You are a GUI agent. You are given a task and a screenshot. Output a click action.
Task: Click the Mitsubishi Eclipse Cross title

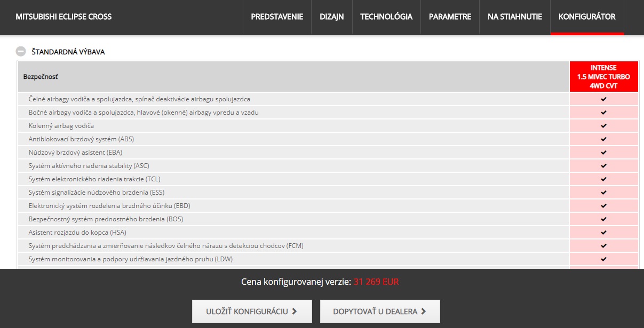pyautogui.click(x=63, y=17)
